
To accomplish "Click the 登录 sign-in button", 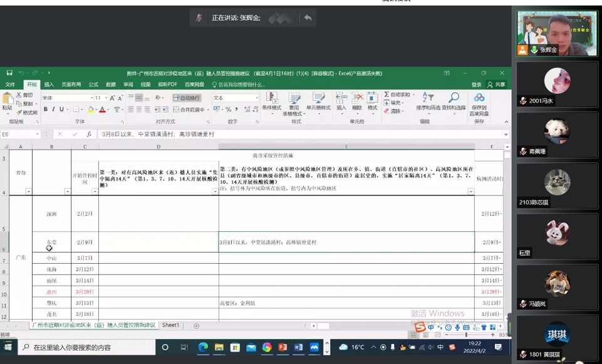I will click(476, 85).
